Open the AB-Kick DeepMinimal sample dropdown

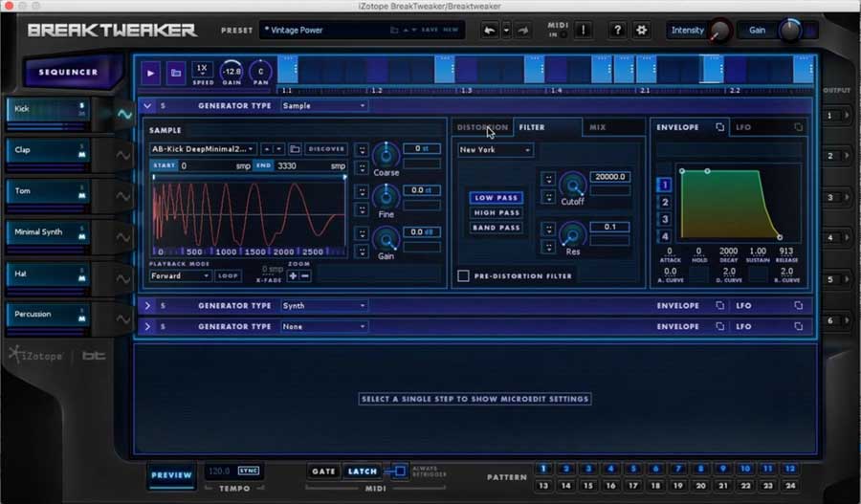coord(203,149)
